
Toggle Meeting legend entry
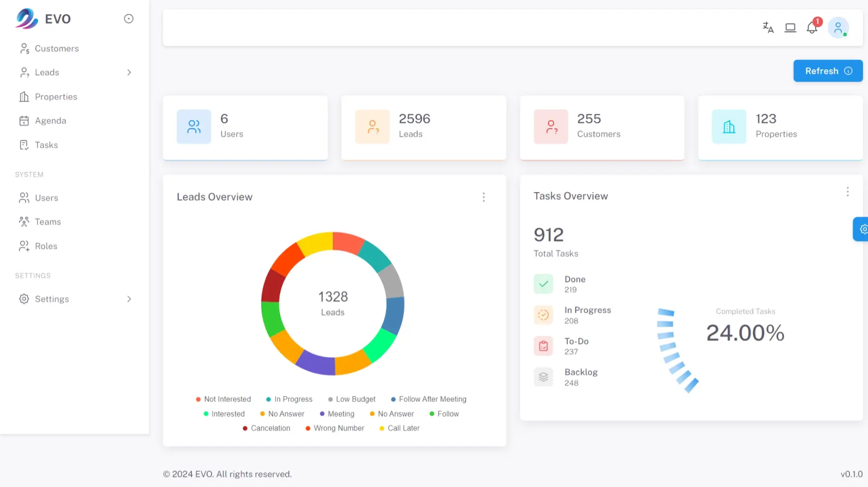click(337, 414)
